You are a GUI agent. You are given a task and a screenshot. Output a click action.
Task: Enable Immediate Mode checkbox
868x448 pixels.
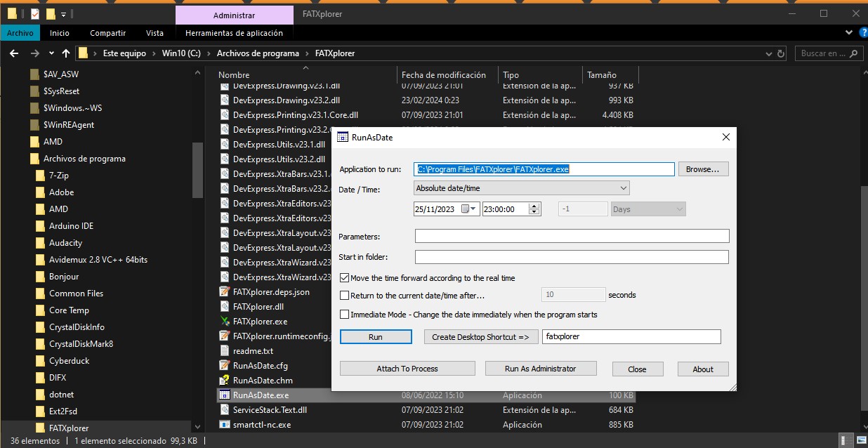pos(344,315)
